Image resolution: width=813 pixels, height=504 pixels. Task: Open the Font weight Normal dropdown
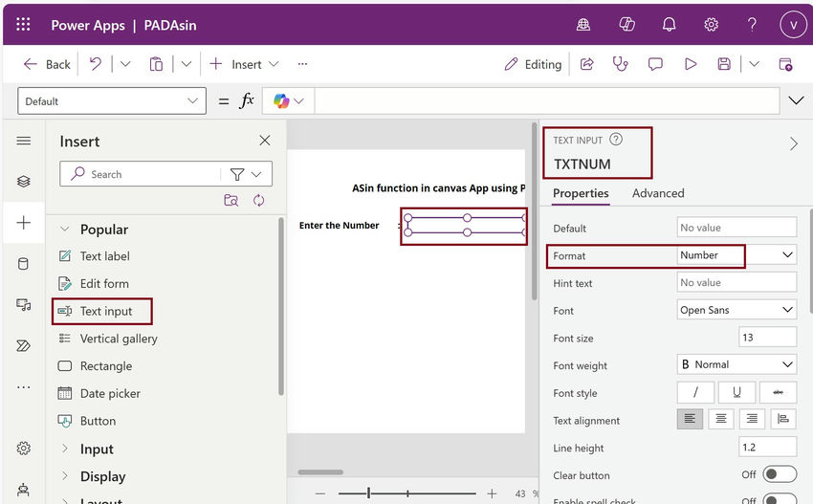coord(736,364)
